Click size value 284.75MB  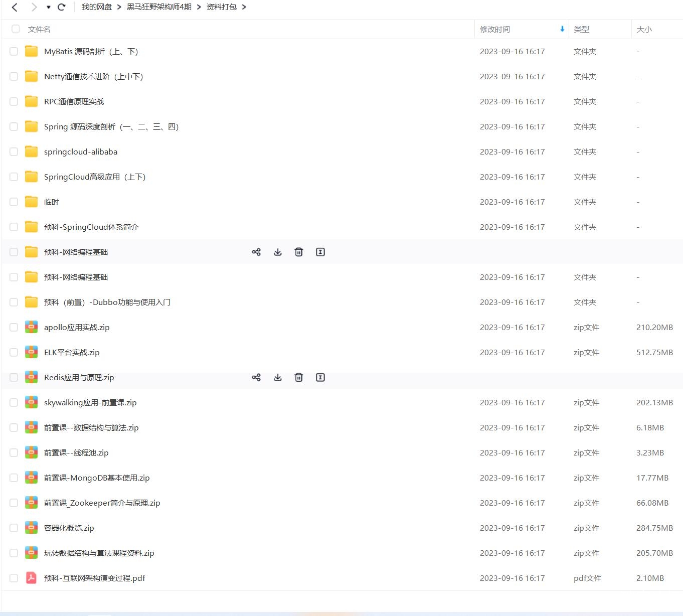coord(654,528)
